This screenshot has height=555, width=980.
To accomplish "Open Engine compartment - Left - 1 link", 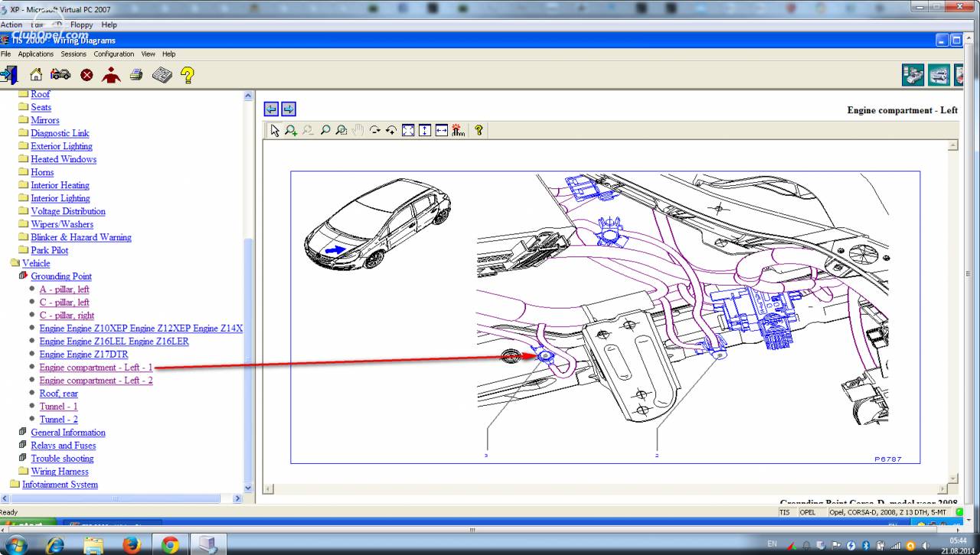I will click(x=96, y=367).
